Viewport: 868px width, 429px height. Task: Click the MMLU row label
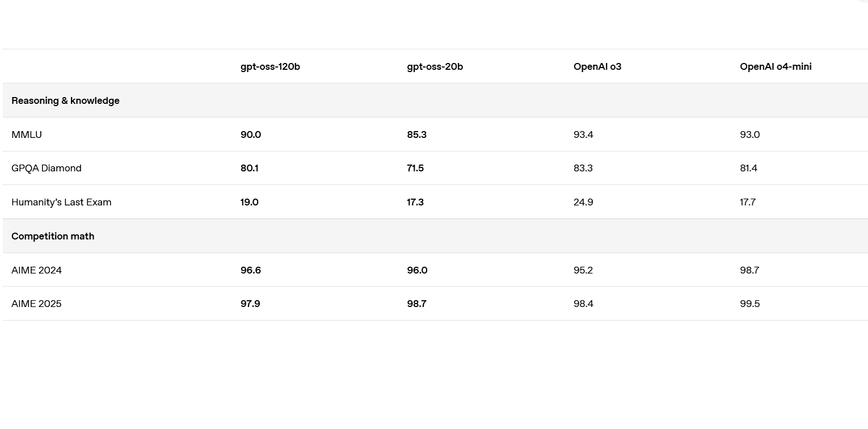click(x=27, y=134)
